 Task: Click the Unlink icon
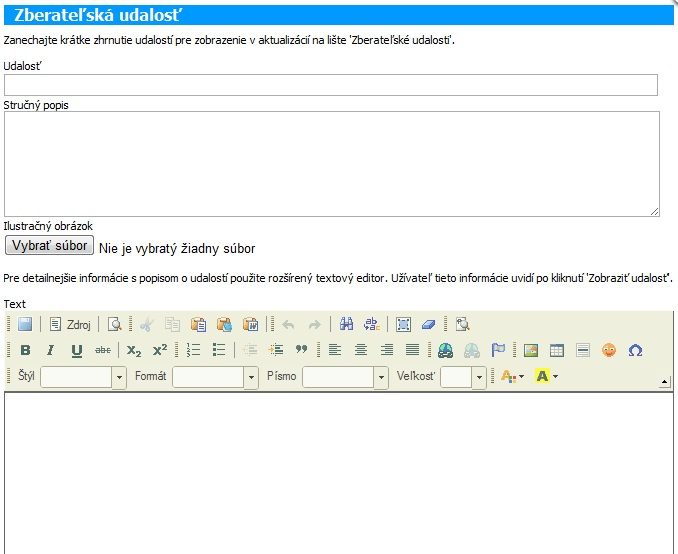click(x=472, y=350)
